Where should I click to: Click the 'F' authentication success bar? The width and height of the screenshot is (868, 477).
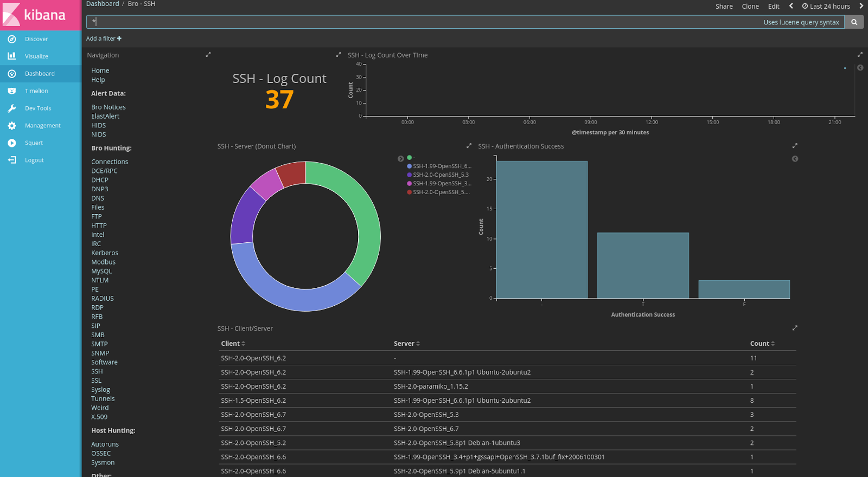(744, 289)
